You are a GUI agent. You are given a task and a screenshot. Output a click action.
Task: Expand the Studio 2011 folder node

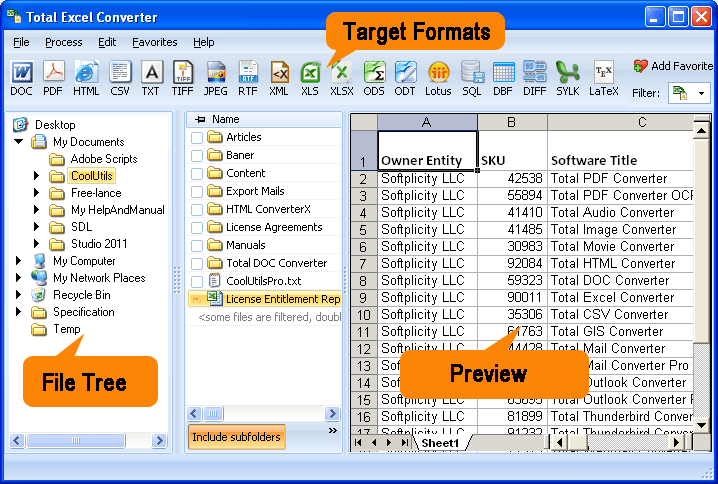(x=36, y=244)
